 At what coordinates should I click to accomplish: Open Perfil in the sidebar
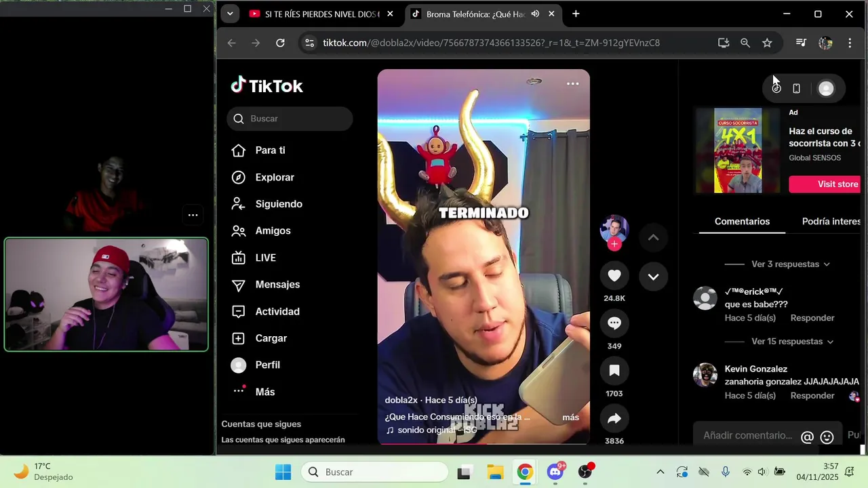(256, 365)
